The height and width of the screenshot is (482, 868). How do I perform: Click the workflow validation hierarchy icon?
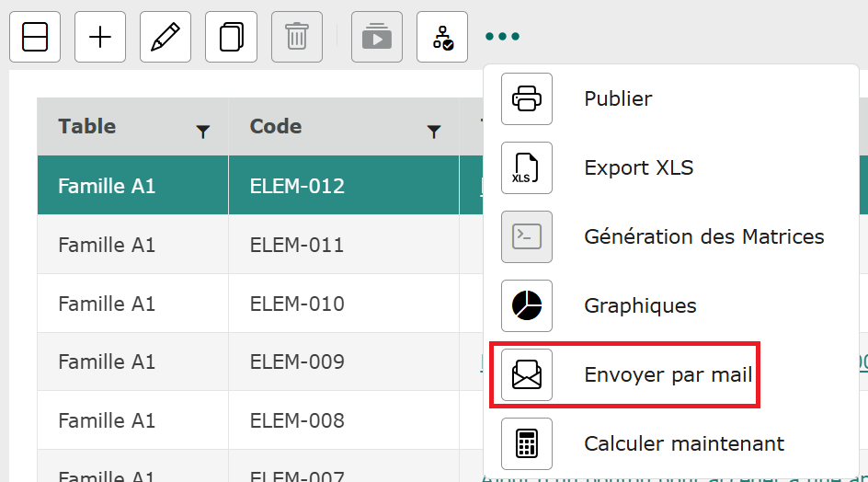(442, 37)
